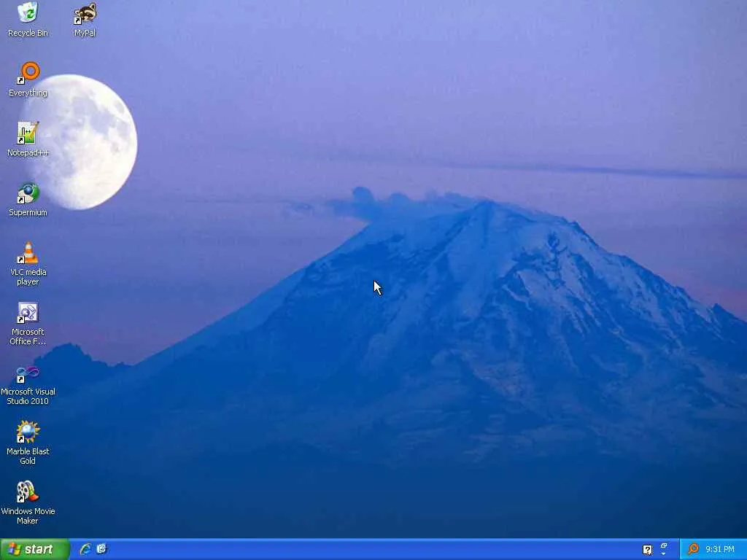747x560 pixels.
Task: Select the Recycle Bin desktop icon
Action: [x=28, y=19]
